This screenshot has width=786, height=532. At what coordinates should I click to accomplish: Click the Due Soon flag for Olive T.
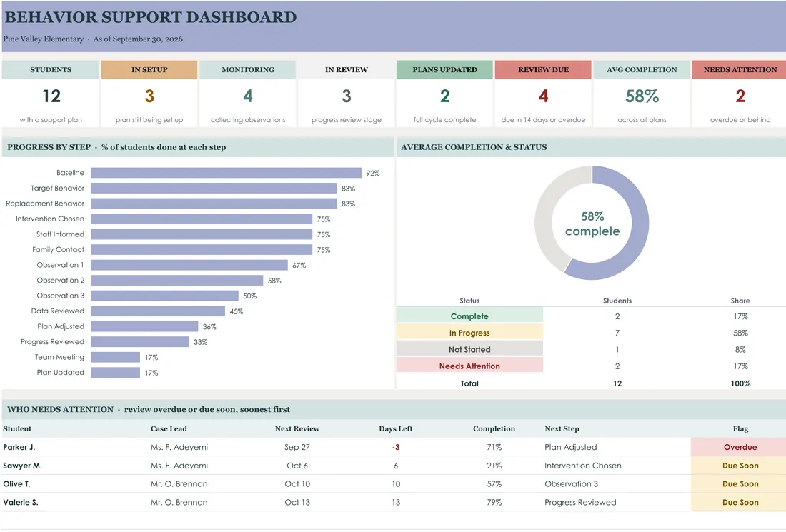pyautogui.click(x=740, y=484)
